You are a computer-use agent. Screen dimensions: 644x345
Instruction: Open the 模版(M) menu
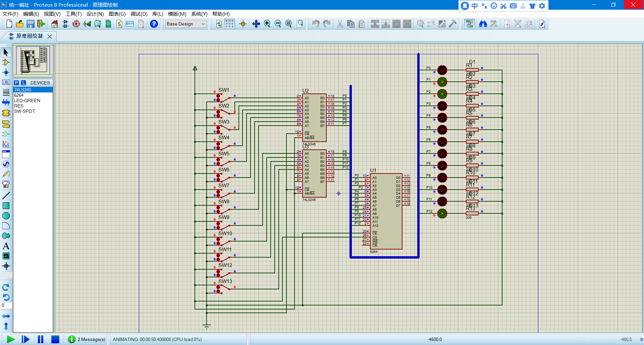coord(177,14)
